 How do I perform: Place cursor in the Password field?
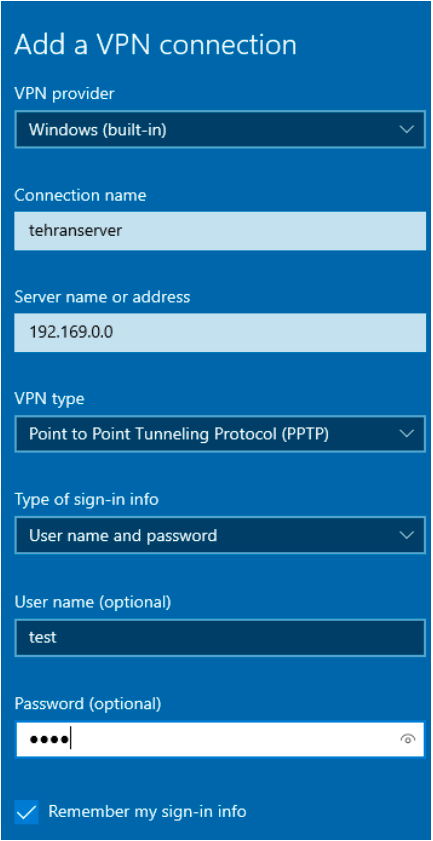click(220, 740)
